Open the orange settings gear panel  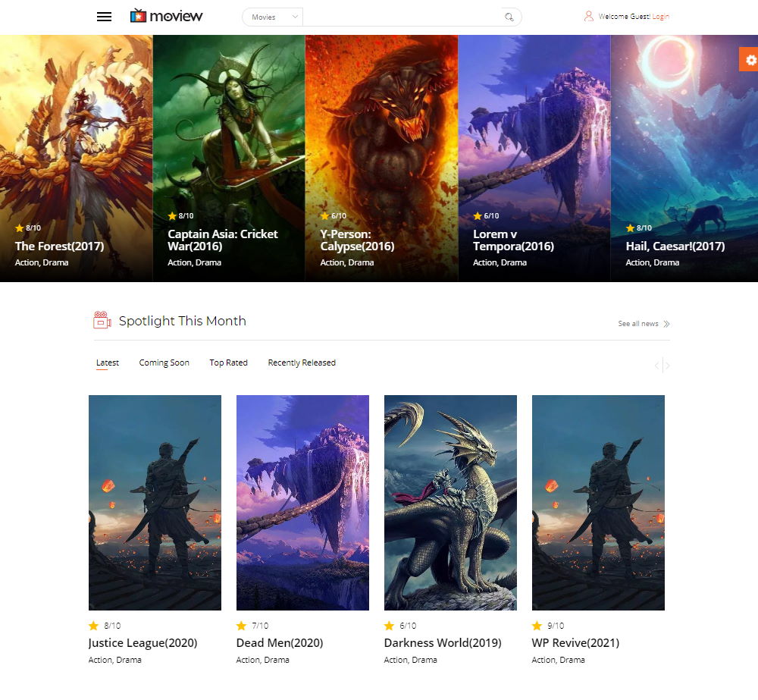749,59
